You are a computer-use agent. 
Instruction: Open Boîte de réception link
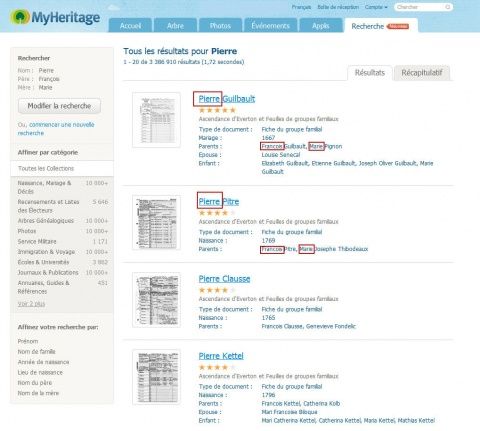tap(338, 7)
